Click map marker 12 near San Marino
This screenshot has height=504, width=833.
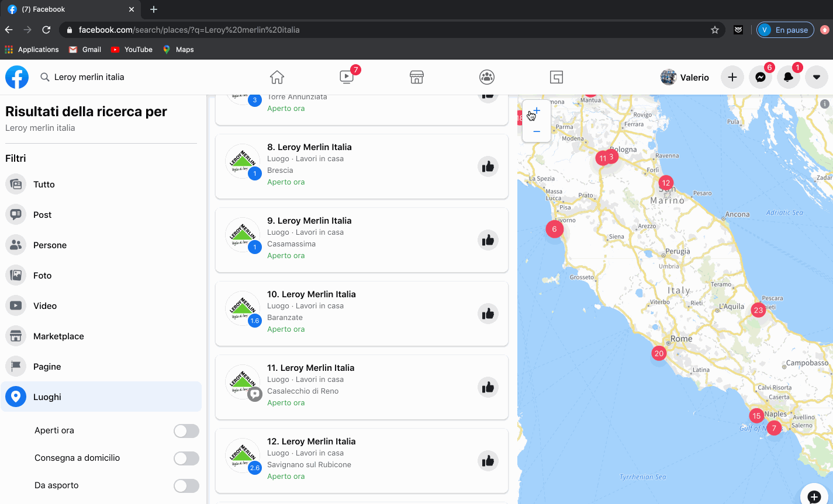pos(666,183)
